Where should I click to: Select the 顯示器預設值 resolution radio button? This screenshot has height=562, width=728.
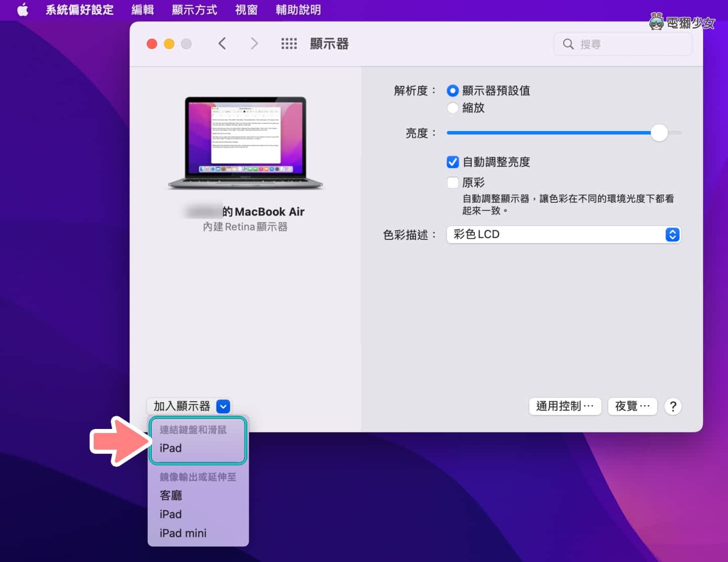click(453, 91)
